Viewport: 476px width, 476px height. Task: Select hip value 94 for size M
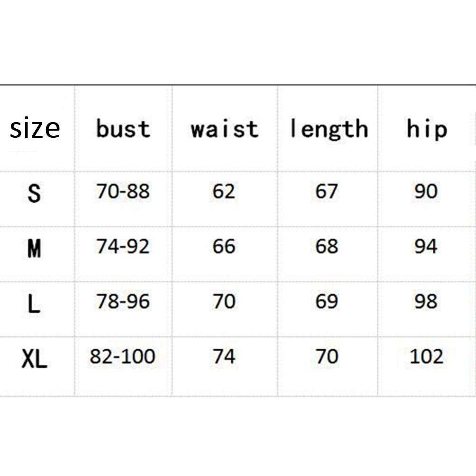426,247
